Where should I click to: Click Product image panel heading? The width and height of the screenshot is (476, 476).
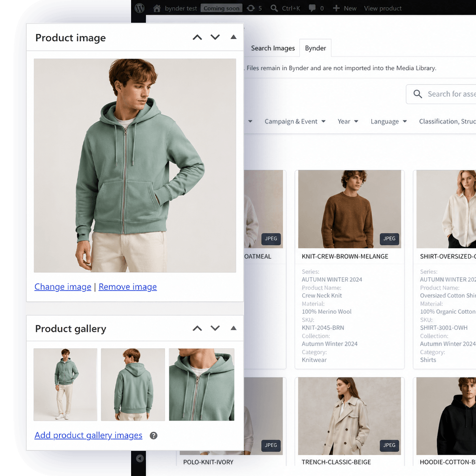pos(71,38)
